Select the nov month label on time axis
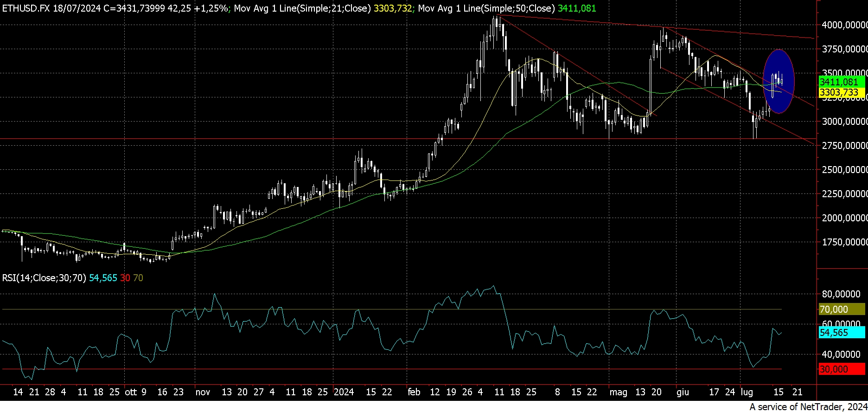868x412 pixels. tap(203, 392)
